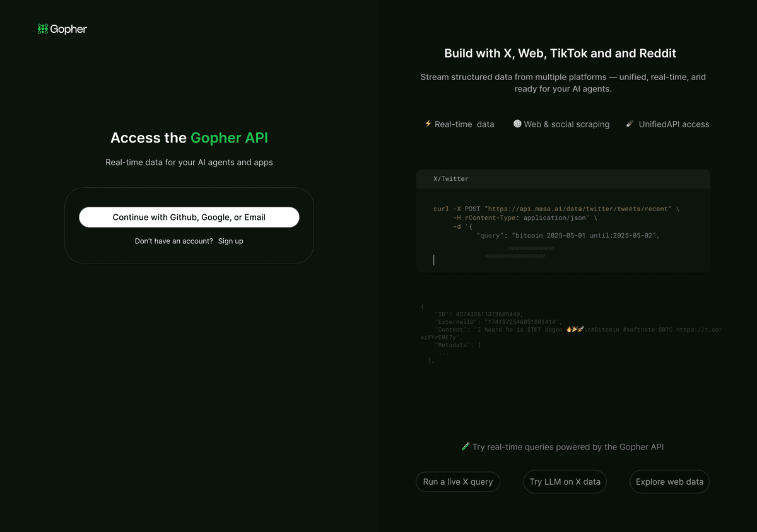757x532 pixels.
Task: Click Continue with Github, Google, or Email
Action: point(189,217)
